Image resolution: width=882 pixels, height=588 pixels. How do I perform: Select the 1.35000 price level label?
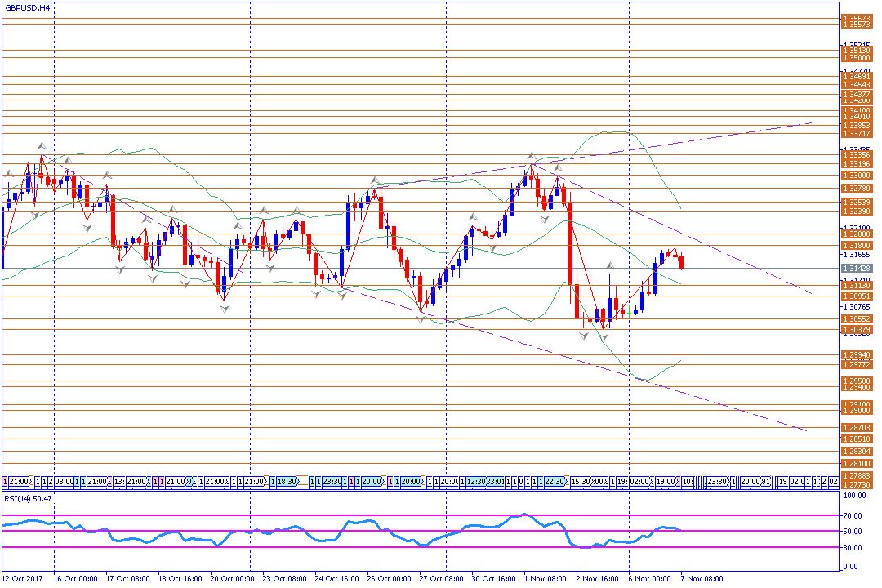pyautogui.click(x=857, y=58)
